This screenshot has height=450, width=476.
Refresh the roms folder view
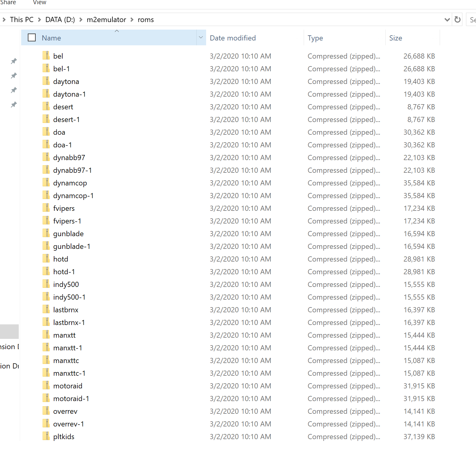(x=458, y=20)
